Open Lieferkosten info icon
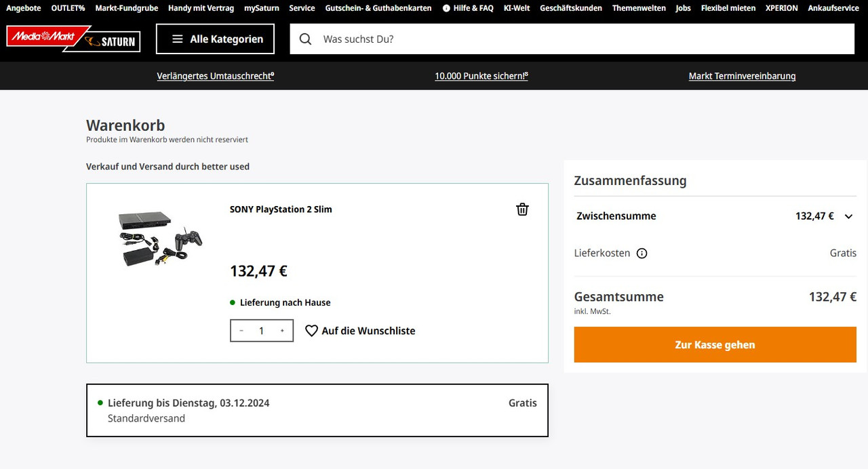Viewport: 868px width, 469px height. pos(642,253)
